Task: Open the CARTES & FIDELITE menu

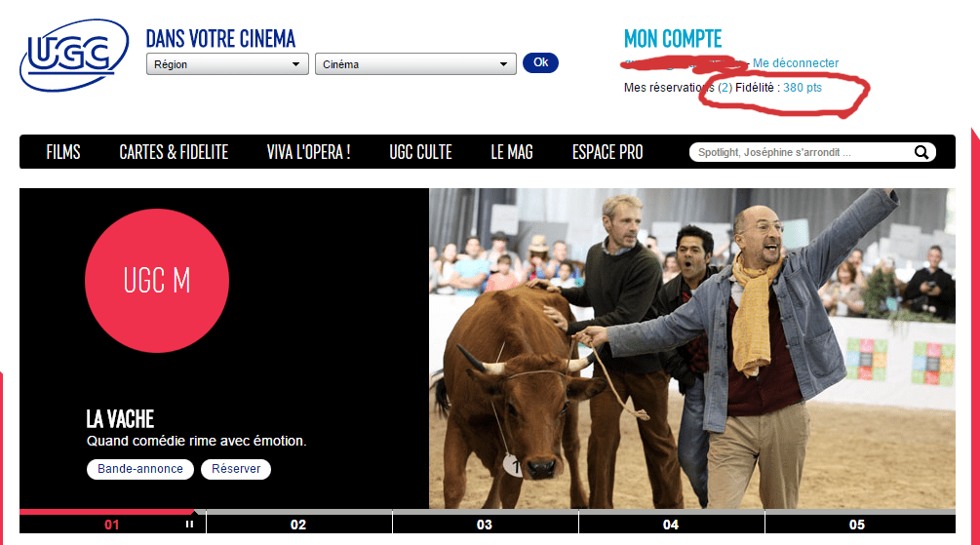Action: click(174, 152)
